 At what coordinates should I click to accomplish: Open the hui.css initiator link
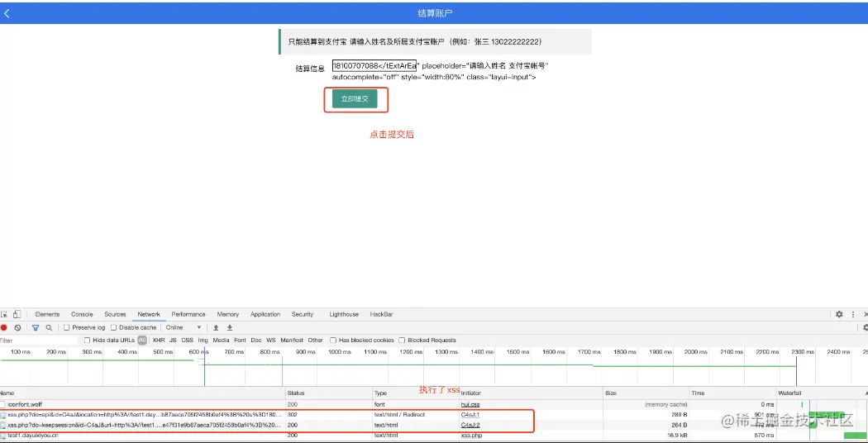[x=470, y=404]
